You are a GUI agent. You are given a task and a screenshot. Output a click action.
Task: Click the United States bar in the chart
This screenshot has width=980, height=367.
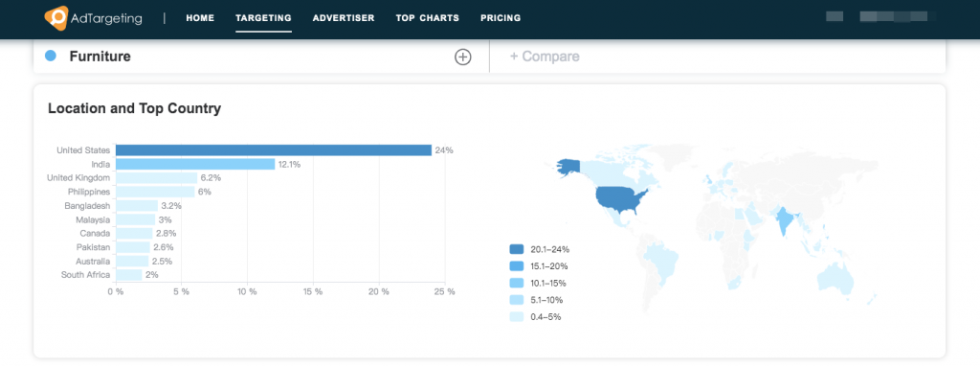pyautogui.click(x=274, y=150)
